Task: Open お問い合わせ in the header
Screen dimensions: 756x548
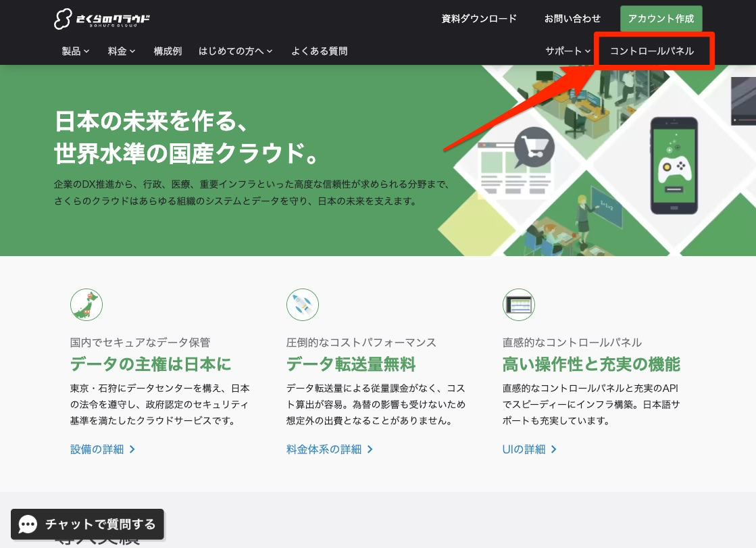Action: coord(572,19)
